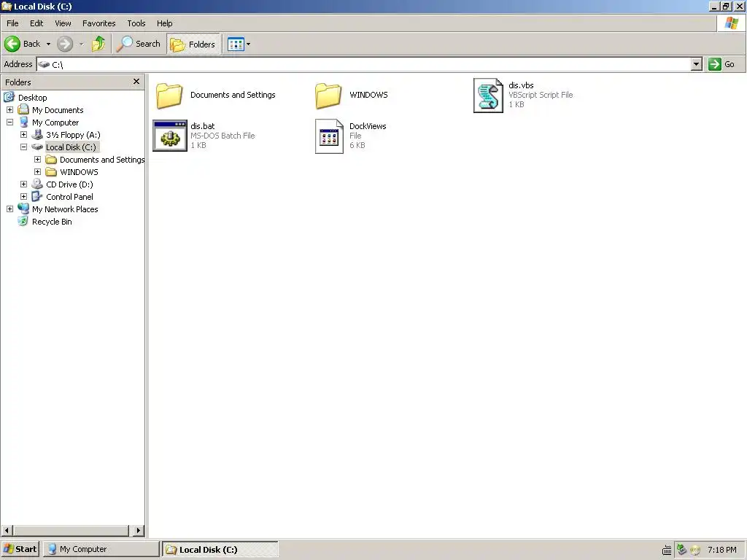The height and width of the screenshot is (560, 747).
Task: Open the address bar dropdown
Action: click(696, 64)
